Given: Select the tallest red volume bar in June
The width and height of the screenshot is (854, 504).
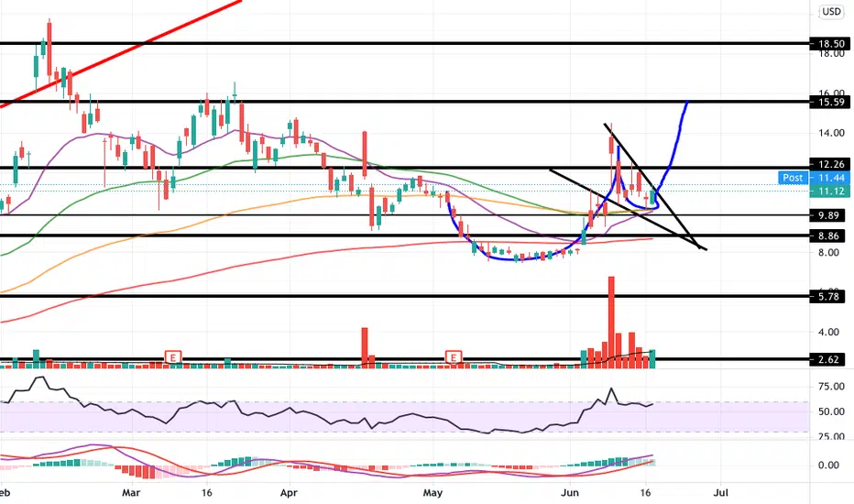Looking at the screenshot, I should tap(611, 322).
